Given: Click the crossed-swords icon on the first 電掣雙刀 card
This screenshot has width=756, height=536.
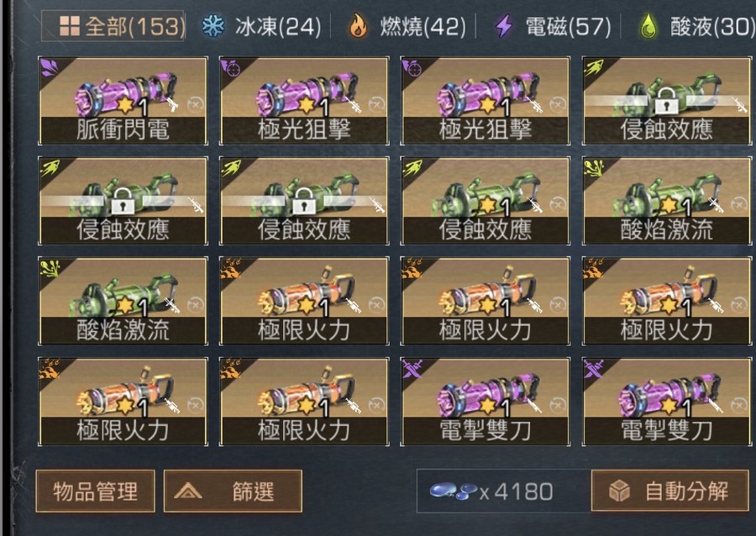Looking at the screenshot, I should coord(412,368).
